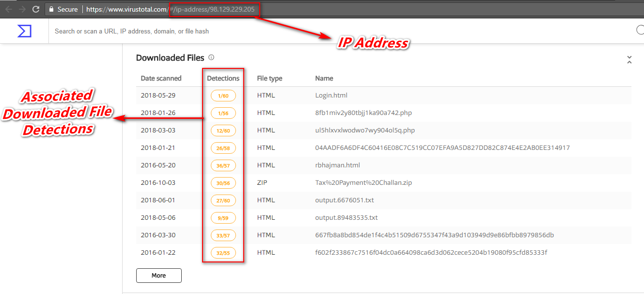Click the date 2018-05-06
The width and height of the screenshot is (644, 294).
tap(158, 218)
